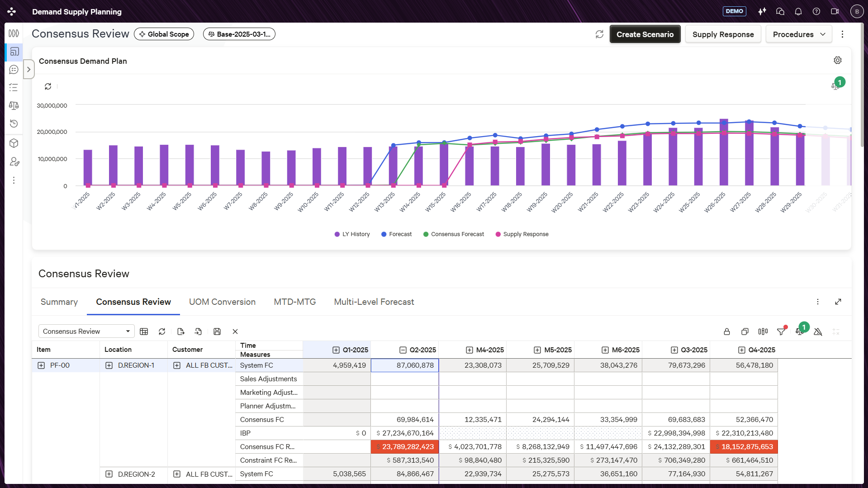Click the filter icon in grid toolbar
The height and width of the screenshot is (488, 868).
(781, 332)
